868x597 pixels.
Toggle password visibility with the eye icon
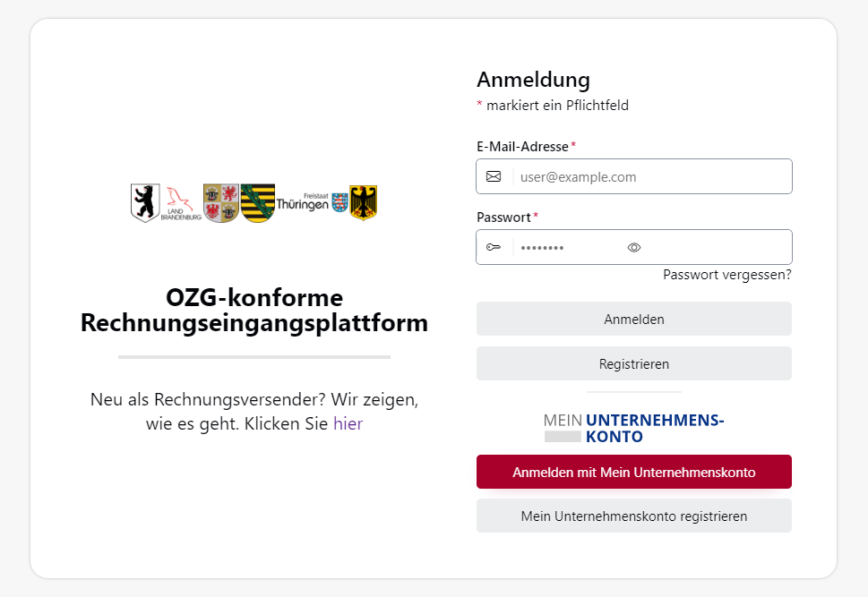coord(633,247)
